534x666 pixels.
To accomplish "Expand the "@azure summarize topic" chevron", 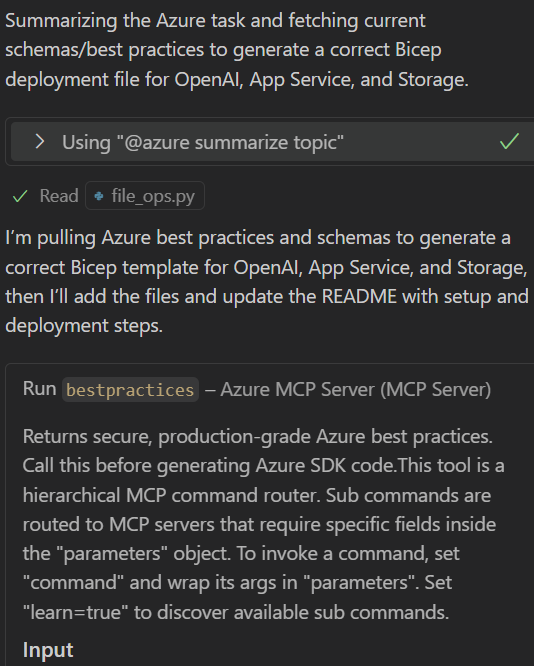I will coord(40,141).
